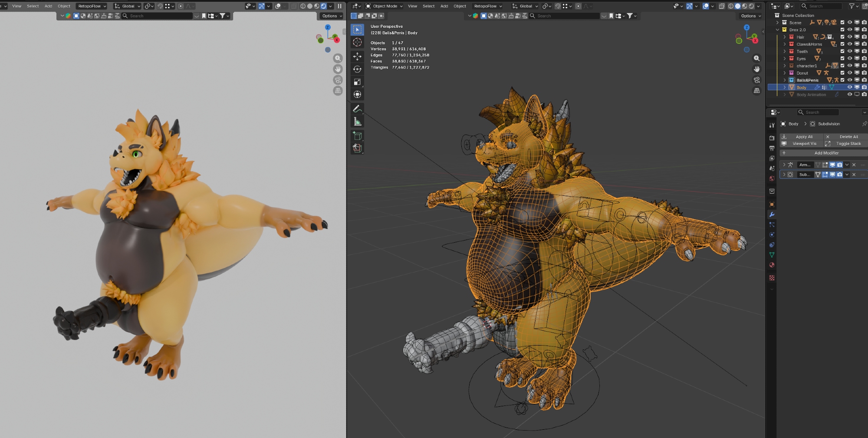
Task: Delete the Subdivision modifier with its X
Action: pos(854,175)
